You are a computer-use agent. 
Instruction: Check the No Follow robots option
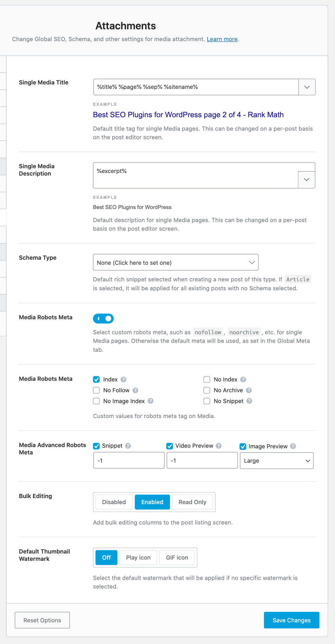click(x=96, y=390)
